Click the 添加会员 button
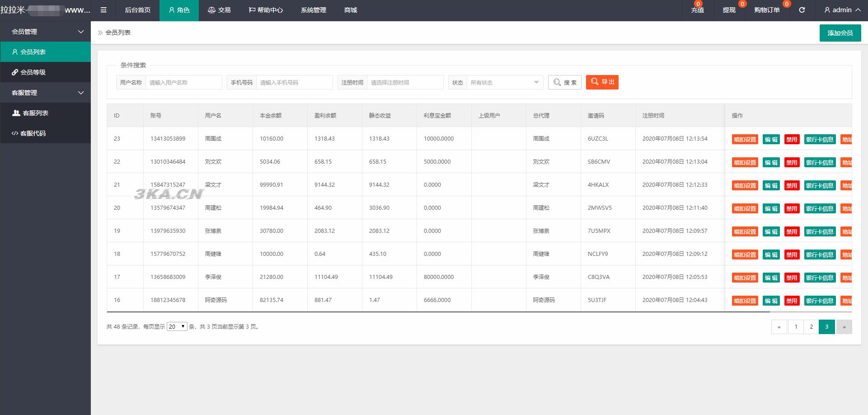This screenshot has width=868, height=415. click(840, 33)
